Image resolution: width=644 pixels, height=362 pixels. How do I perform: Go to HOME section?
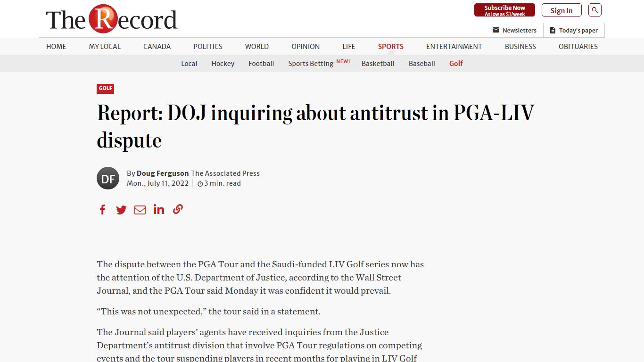click(56, 46)
